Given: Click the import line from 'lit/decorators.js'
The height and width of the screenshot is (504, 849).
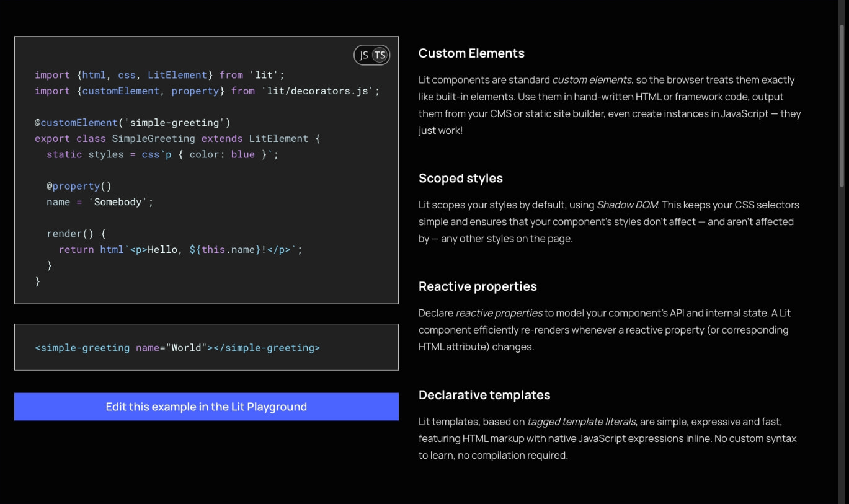Looking at the screenshot, I should tap(207, 91).
